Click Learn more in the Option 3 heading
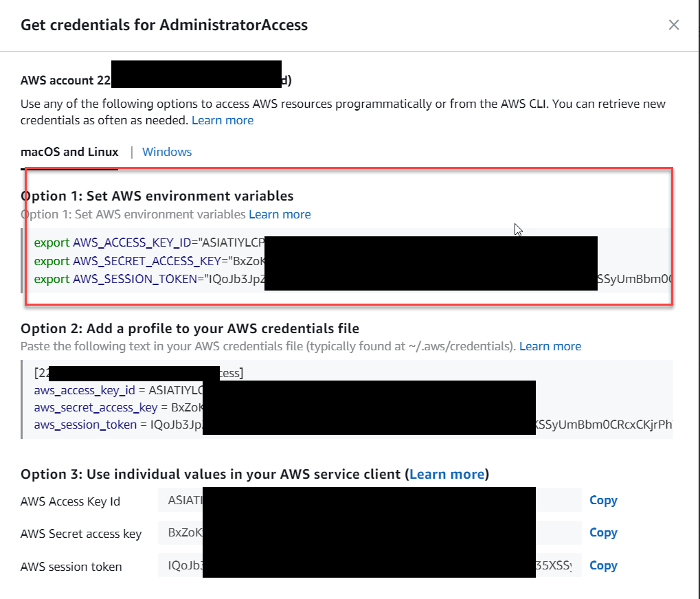 pyautogui.click(x=447, y=473)
